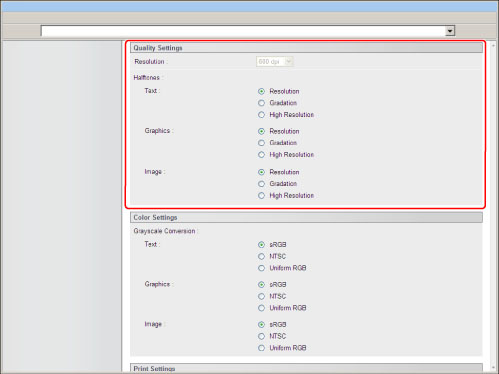Click the scrollbar down arrow at bottom right

point(494,368)
